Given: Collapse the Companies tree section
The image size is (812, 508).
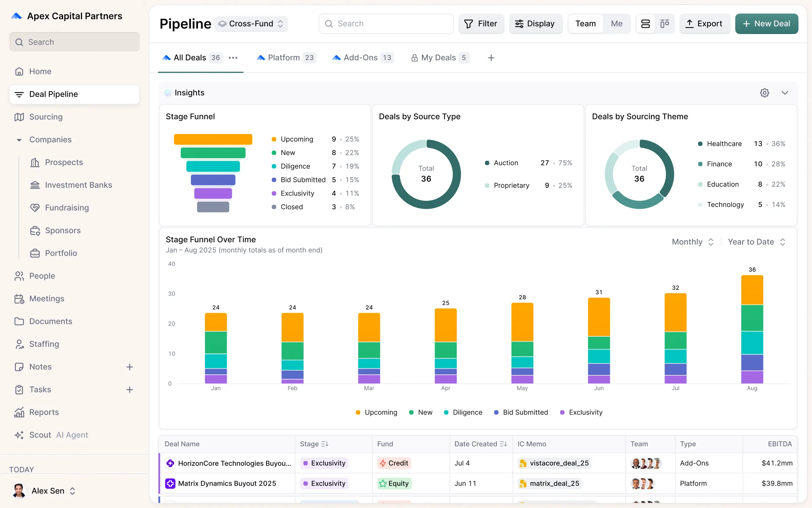Looking at the screenshot, I should 19,140.
